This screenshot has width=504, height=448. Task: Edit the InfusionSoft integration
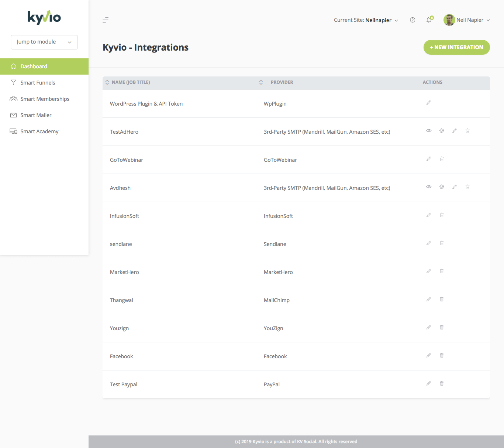(429, 215)
